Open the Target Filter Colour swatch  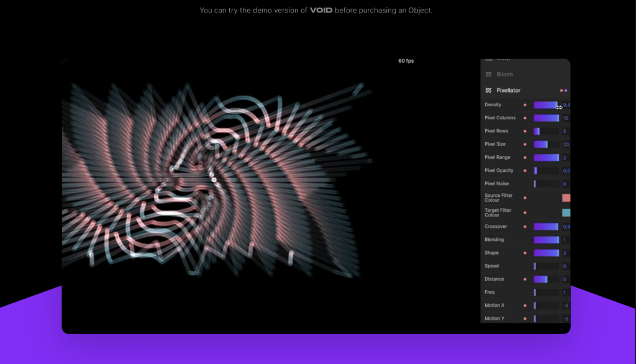(566, 212)
